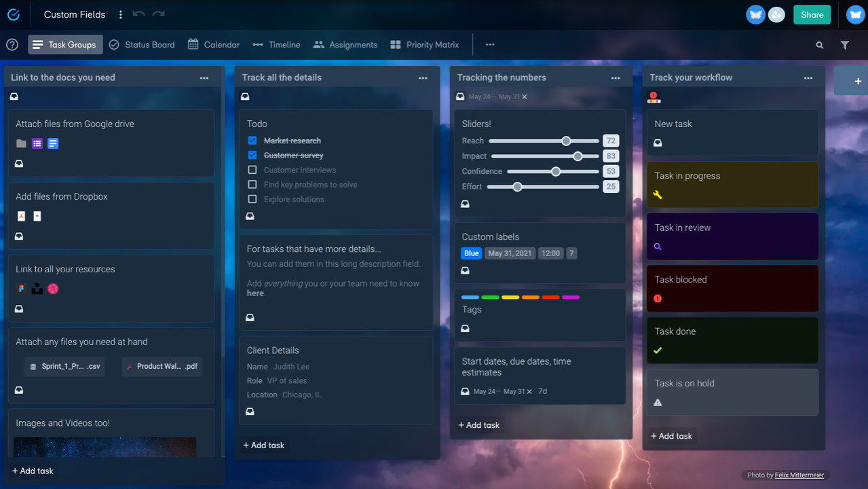868x489 pixels.
Task: Click the search magnifier icon
Action: tap(819, 45)
